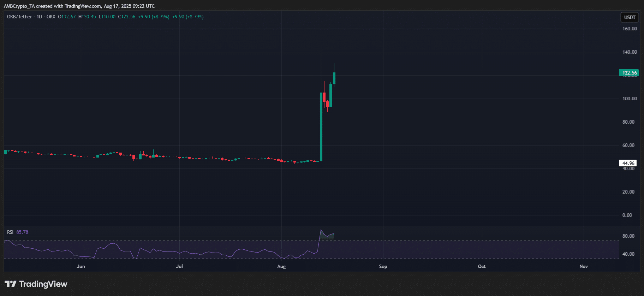Click the tall green breakout candle

(x=321, y=127)
